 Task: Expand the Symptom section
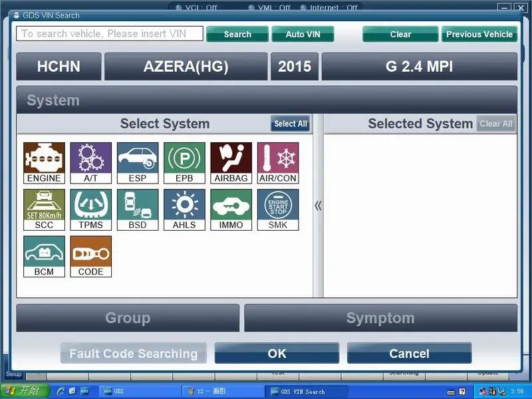[380, 318]
